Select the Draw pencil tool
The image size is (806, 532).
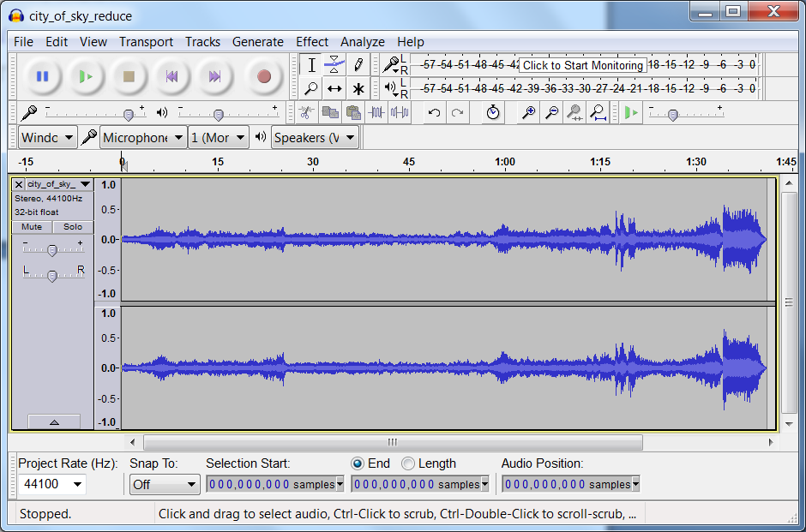pos(358,64)
